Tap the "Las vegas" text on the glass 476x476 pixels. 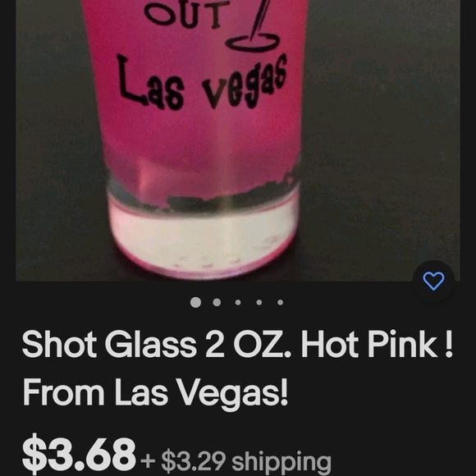(202, 83)
